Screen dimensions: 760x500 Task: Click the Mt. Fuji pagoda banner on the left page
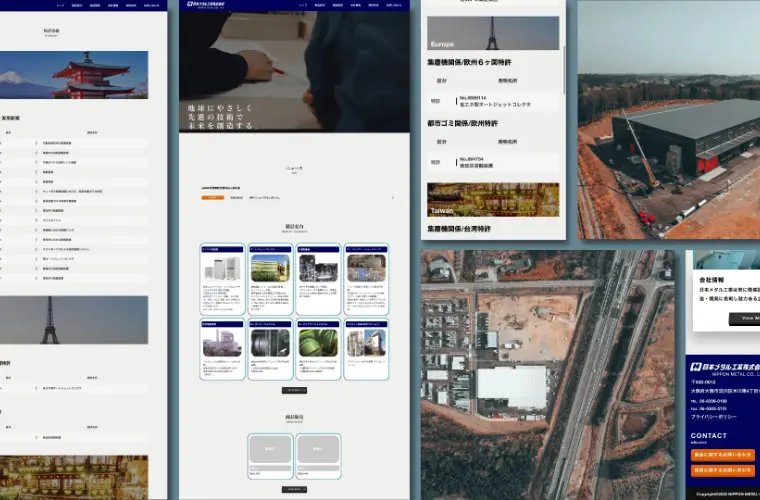(x=74, y=75)
